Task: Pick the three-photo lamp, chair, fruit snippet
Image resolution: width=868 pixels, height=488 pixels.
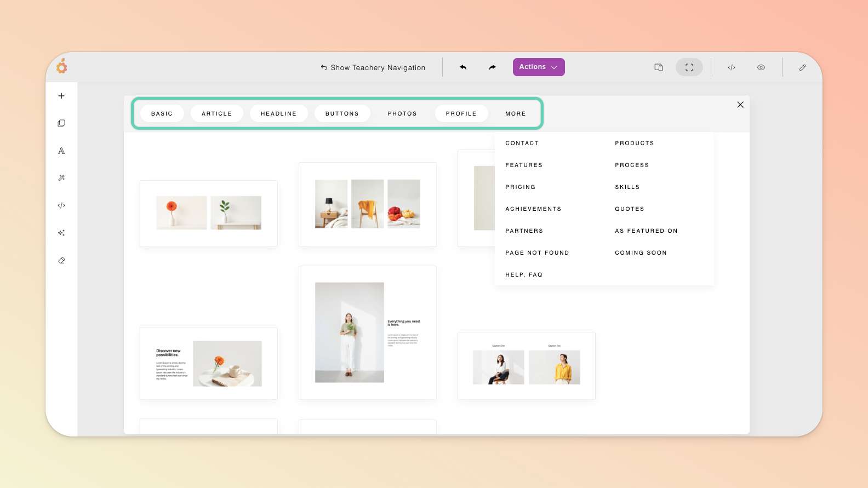Action: tap(368, 204)
